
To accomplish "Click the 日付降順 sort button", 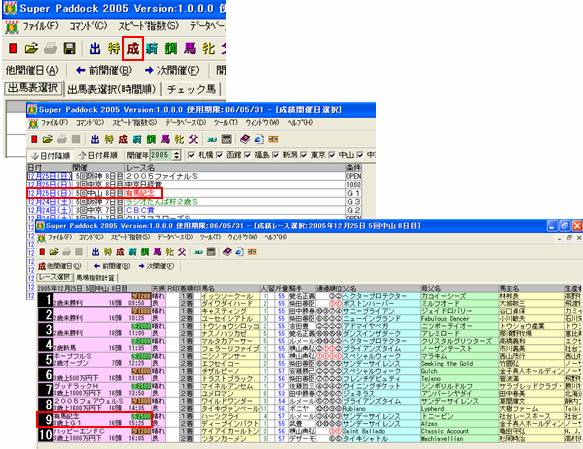I will click(50, 155).
